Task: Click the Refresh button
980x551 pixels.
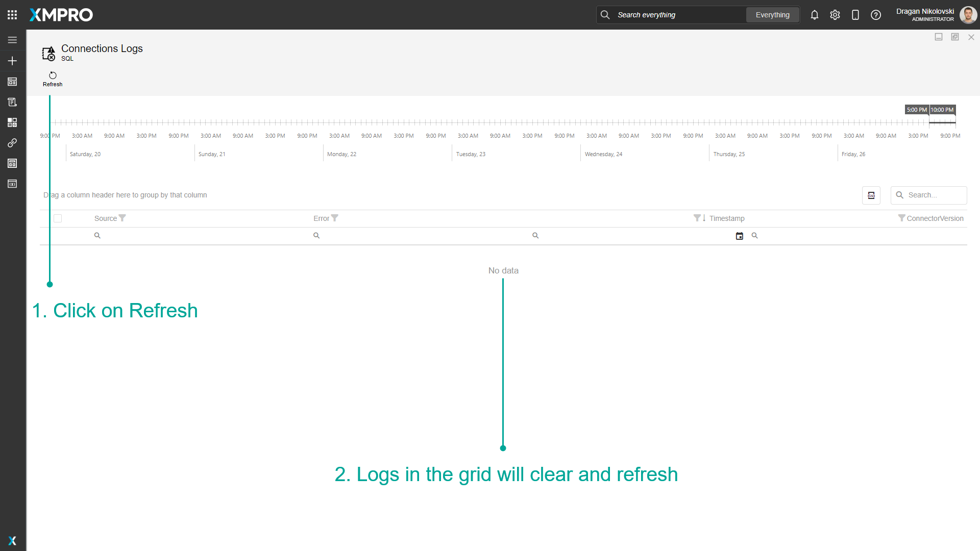Action: [52, 79]
